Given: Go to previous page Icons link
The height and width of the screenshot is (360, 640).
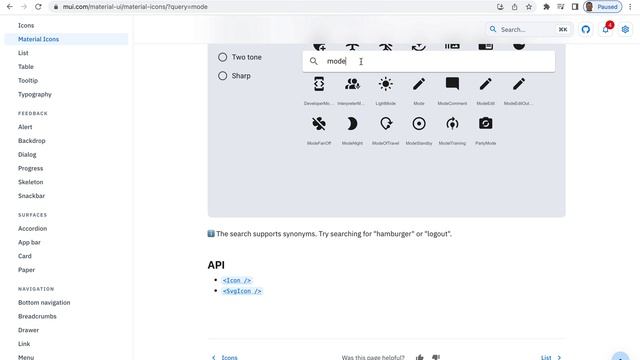Looking at the screenshot, I should click(x=224, y=357).
